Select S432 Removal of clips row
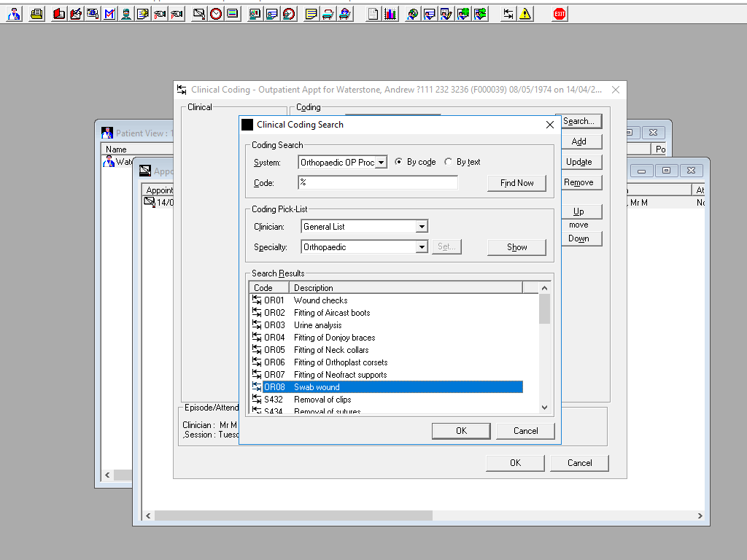The width and height of the screenshot is (747, 560). click(387, 400)
